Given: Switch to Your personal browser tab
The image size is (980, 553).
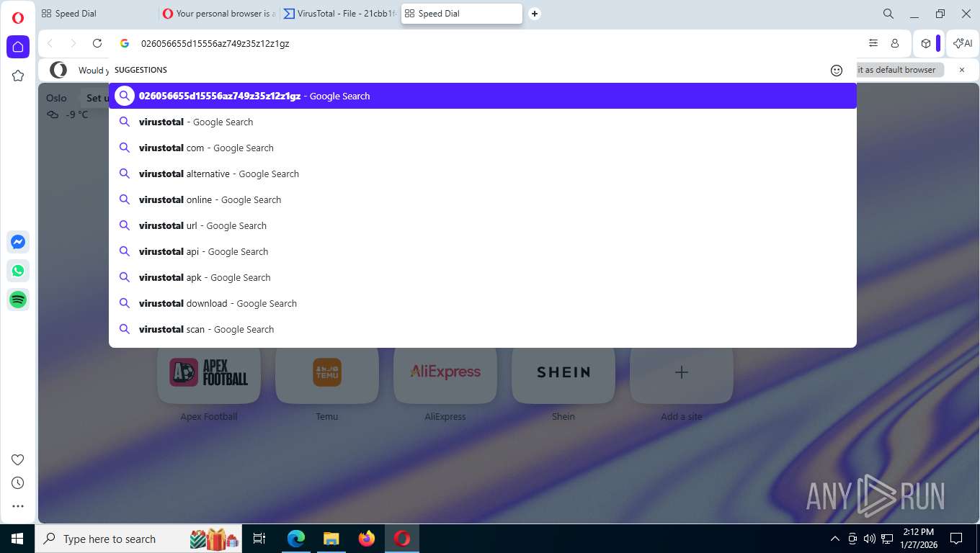Looking at the screenshot, I should (219, 14).
